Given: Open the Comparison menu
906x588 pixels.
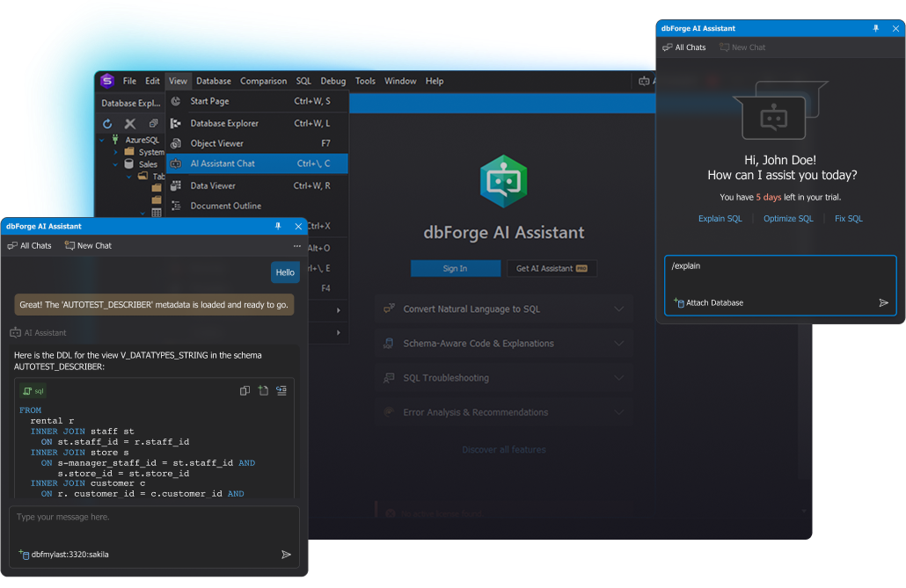Looking at the screenshot, I should [x=264, y=81].
